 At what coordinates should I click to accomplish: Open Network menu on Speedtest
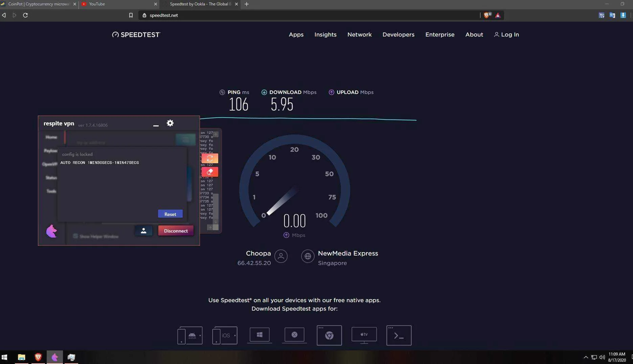coord(360,34)
